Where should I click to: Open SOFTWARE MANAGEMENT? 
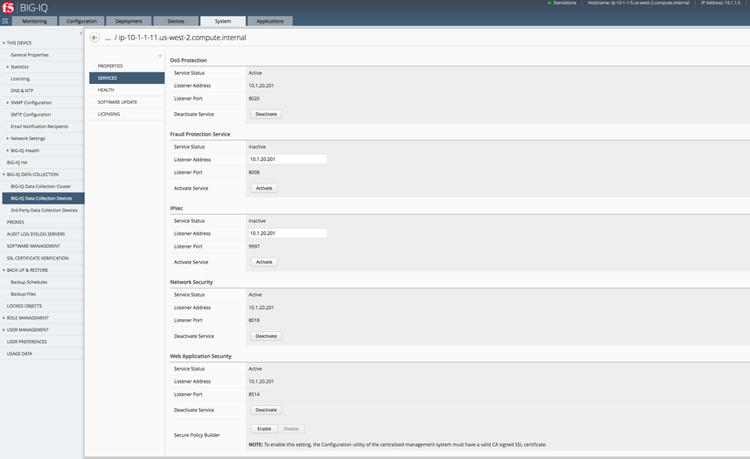(33, 246)
